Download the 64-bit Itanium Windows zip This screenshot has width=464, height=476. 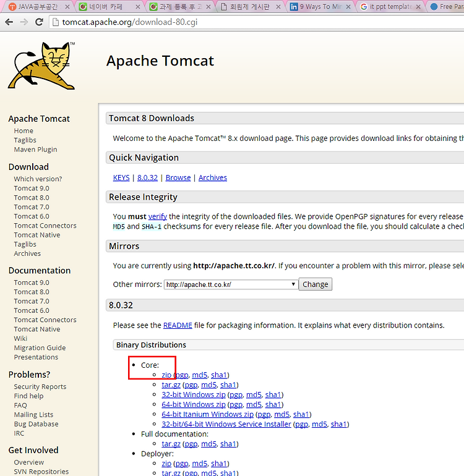coord(207,414)
